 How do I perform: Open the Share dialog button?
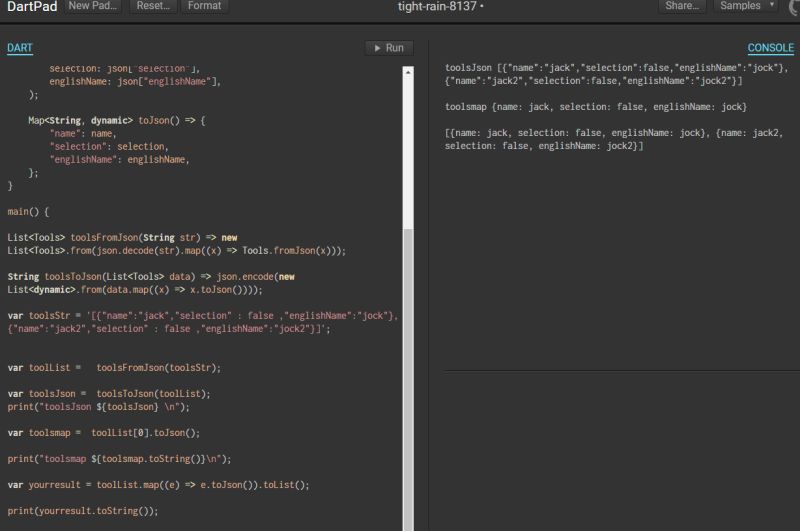(682, 6)
